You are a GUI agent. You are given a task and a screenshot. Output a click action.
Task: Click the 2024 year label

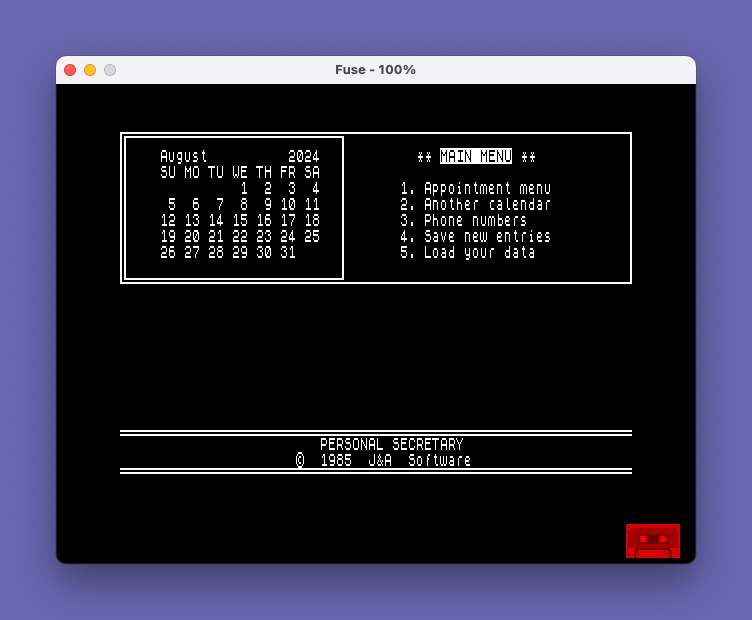[304, 156]
